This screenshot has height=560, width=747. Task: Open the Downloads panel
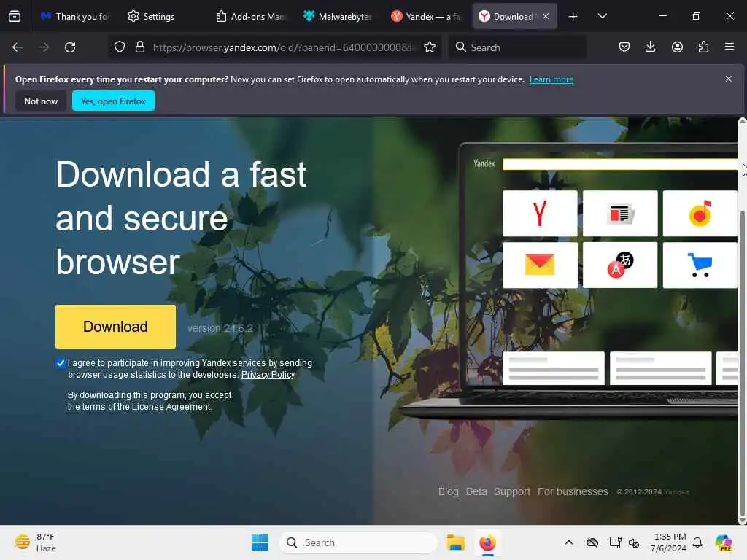tap(650, 47)
